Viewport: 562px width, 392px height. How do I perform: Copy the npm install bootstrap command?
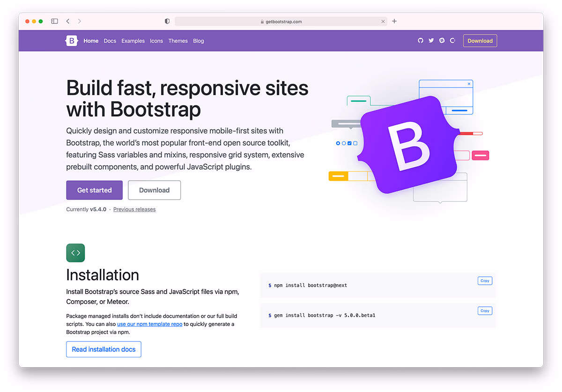[x=485, y=281]
